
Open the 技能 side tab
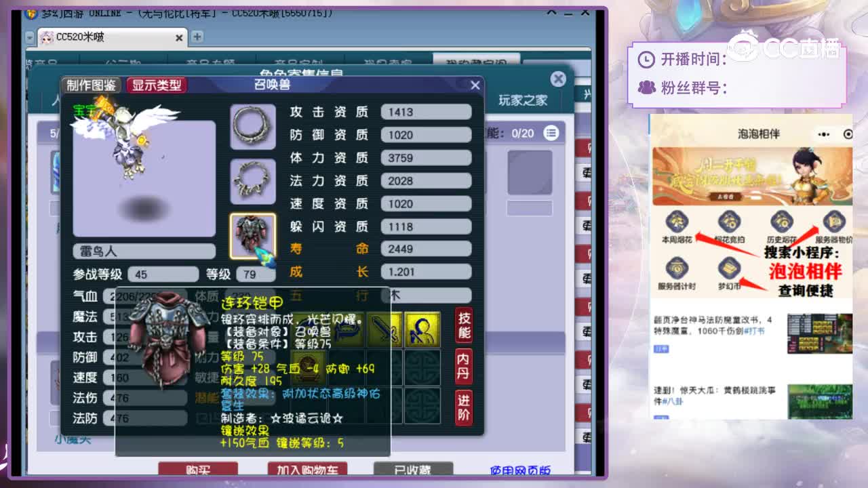tap(464, 325)
